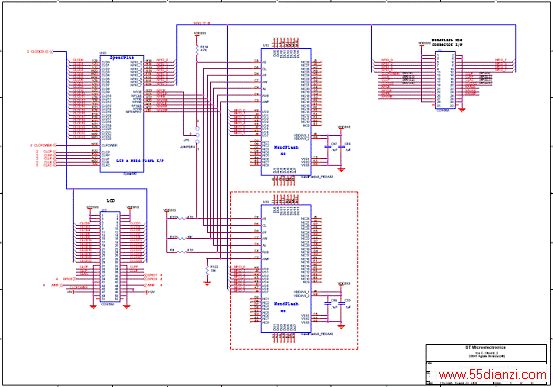Click the three-pin JUMPER3 symbol
Screen dimensions: 553x387
tap(197, 135)
